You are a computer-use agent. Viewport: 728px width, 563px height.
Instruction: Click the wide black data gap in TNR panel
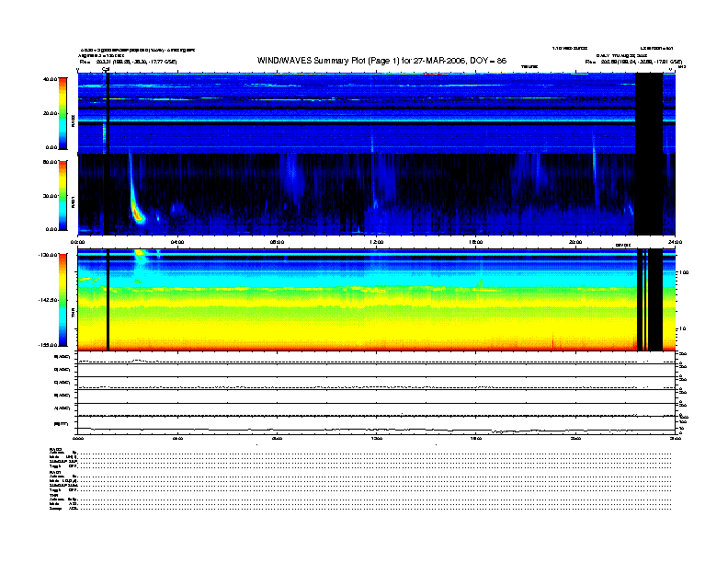click(x=655, y=300)
